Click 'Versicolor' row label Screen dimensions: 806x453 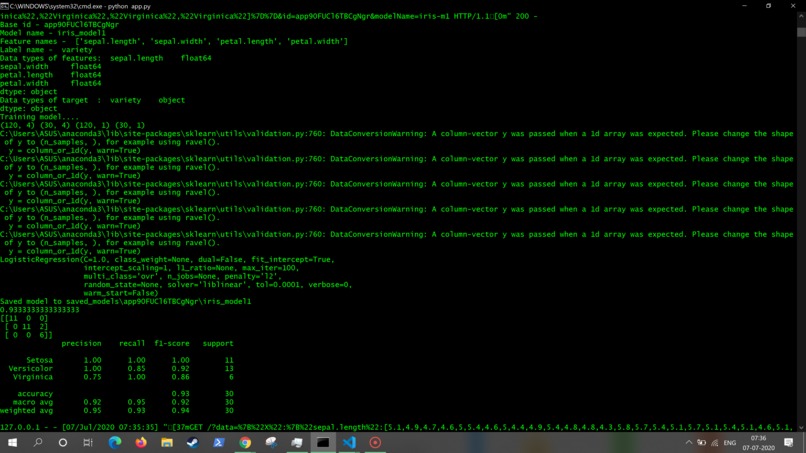(30, 368)
